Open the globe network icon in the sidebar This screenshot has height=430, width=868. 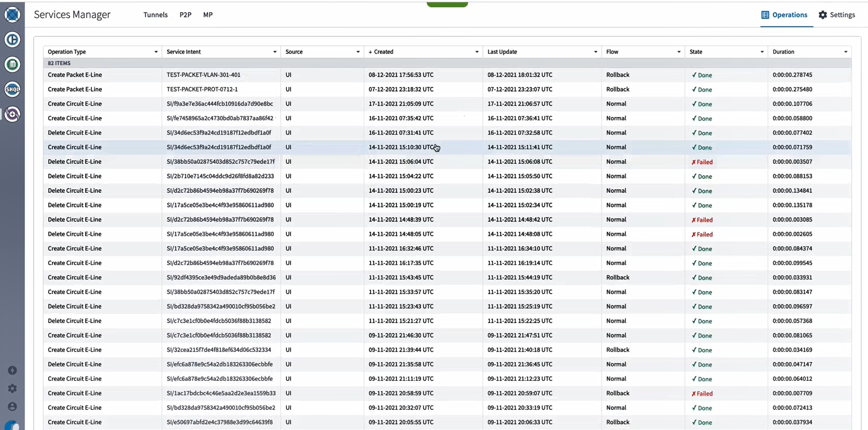click(12, 15)
